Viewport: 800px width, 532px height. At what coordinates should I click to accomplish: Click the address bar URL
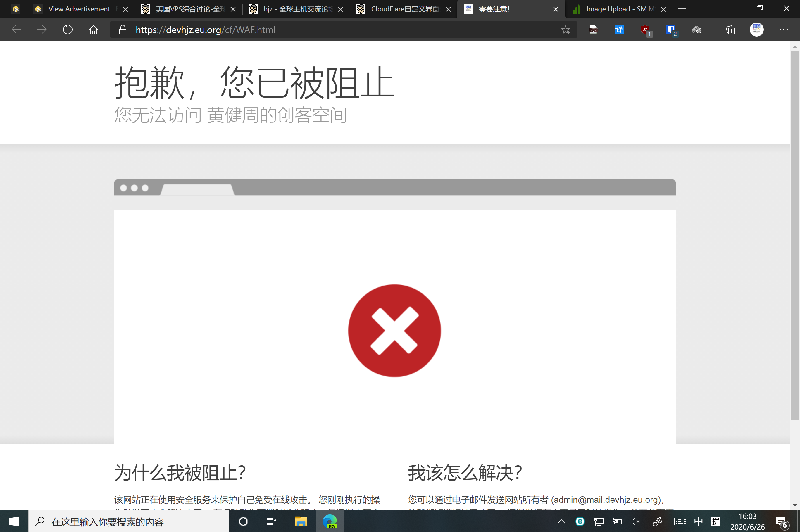[205, 30]
